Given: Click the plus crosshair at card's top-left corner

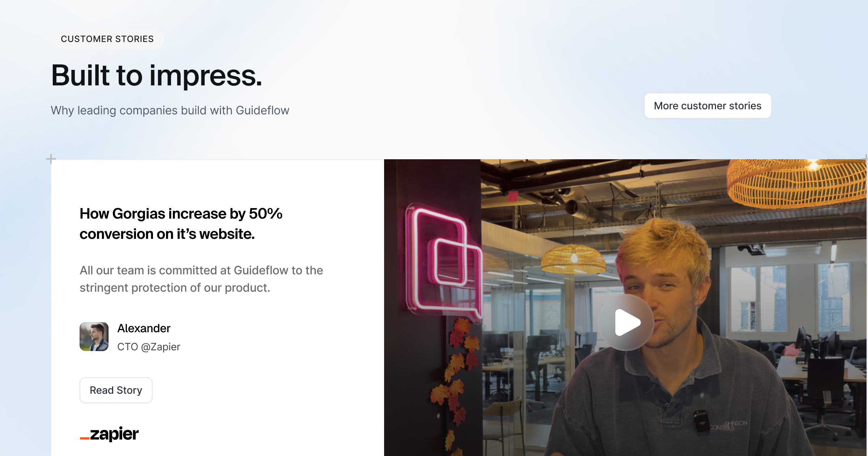Looking at the screenshot, I should point(51,159).
